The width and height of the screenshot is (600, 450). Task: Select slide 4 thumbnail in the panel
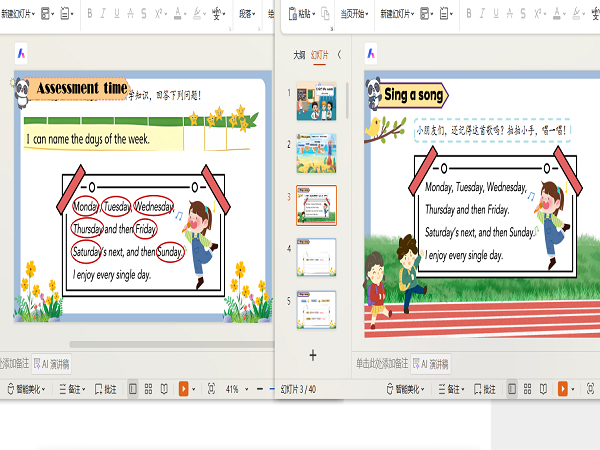tap(315, 256)
